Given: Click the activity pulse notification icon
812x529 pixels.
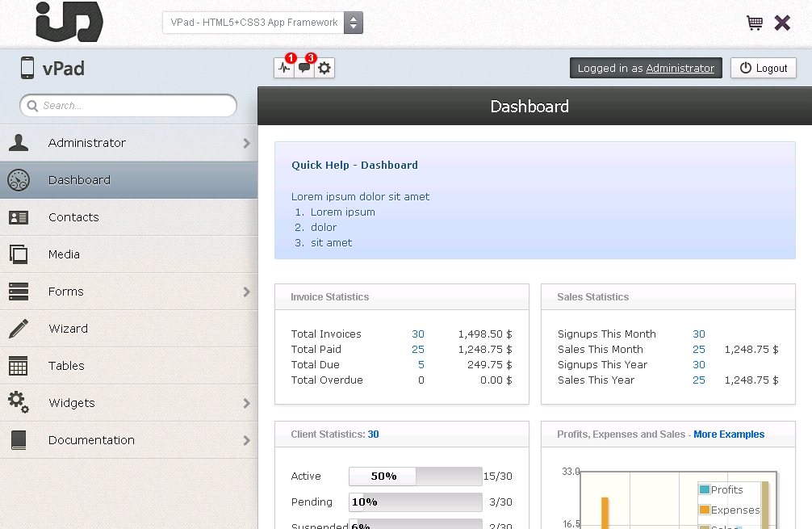Looking at the screenshot, I should (284, 69).
